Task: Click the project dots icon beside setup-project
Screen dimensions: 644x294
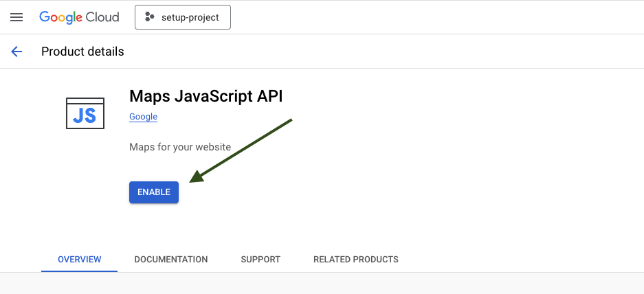Action: (150, 17)
